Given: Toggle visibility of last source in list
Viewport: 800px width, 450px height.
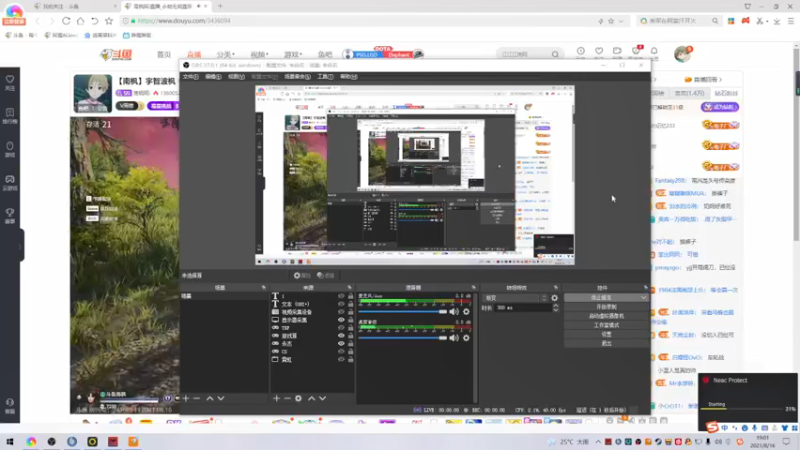Looking at the screenshot, I should pos(341,360).
